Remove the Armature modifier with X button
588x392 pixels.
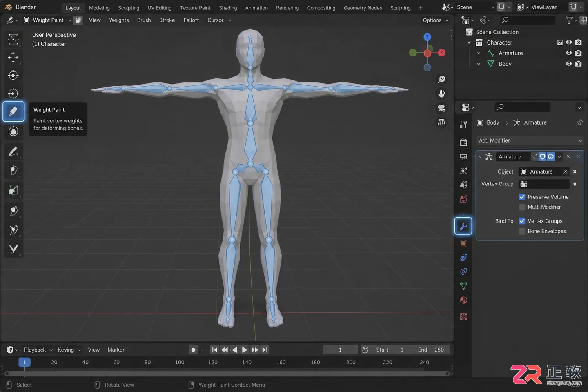tap(568, 157)
